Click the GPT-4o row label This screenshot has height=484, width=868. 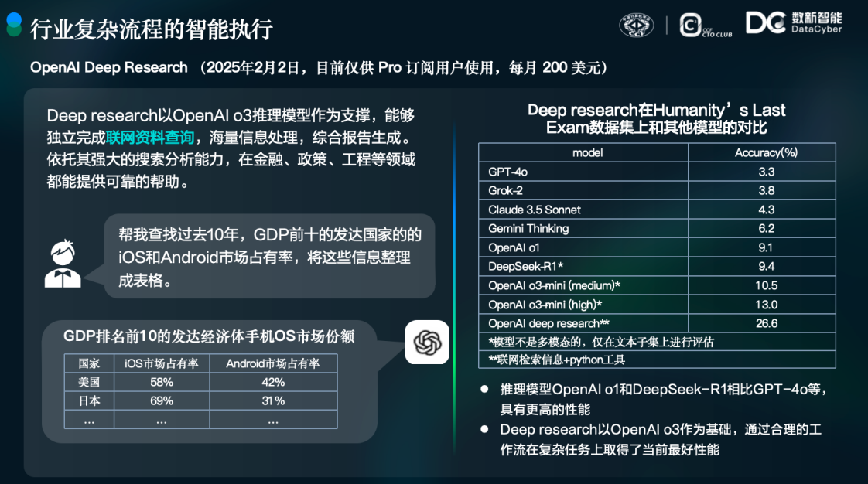[x=507, y=172]
